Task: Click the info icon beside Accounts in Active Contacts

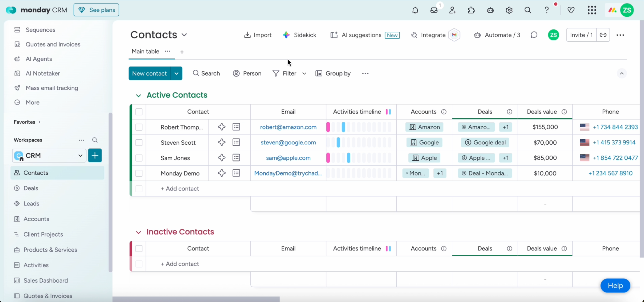Action: (444, 112)
